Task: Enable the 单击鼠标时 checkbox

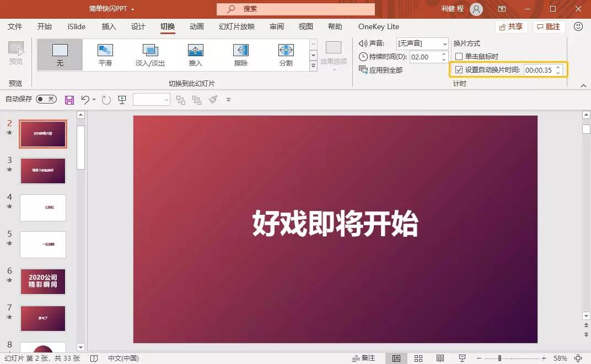Action: (x=460, y=57)
